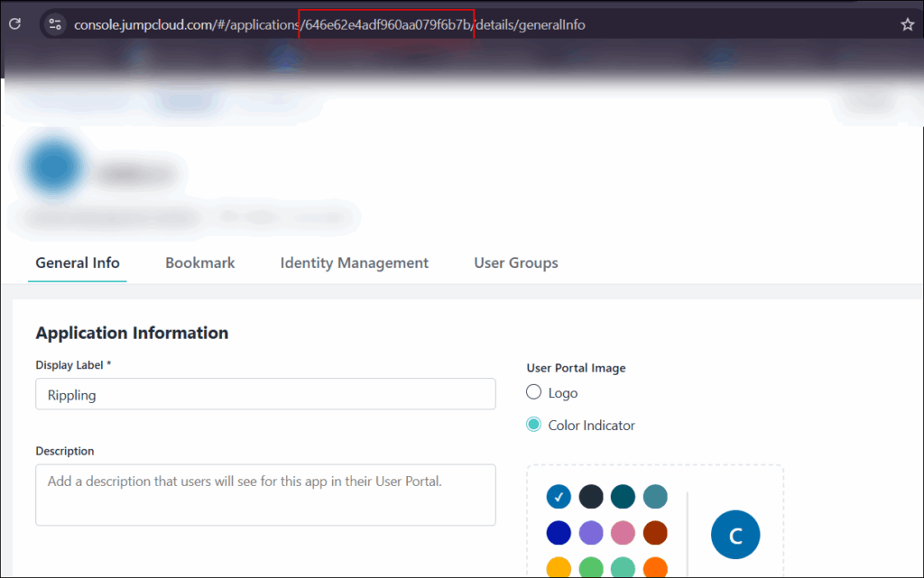The height and width of the screenshot is (578, 924).
Task: Select the yellow color swatch
Action: click(x=559, y=568)
